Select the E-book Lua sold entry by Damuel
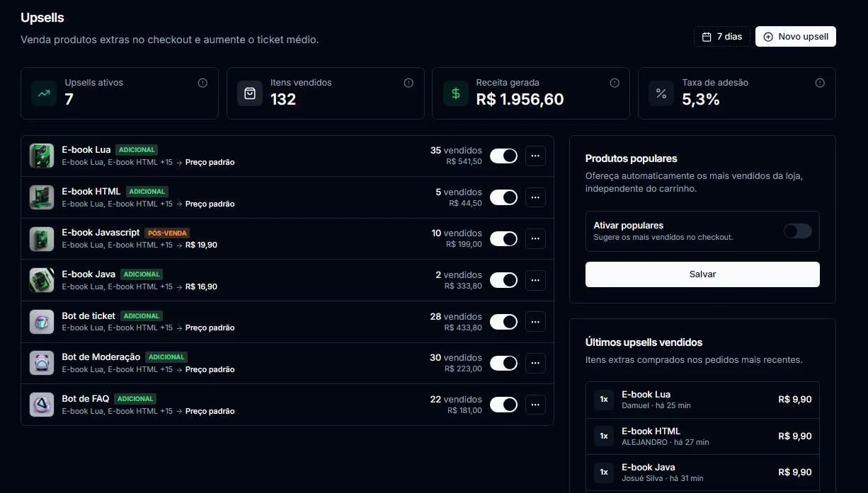This screenshot has height=493, width=868. pyautogui.click(x=702, y=400)
